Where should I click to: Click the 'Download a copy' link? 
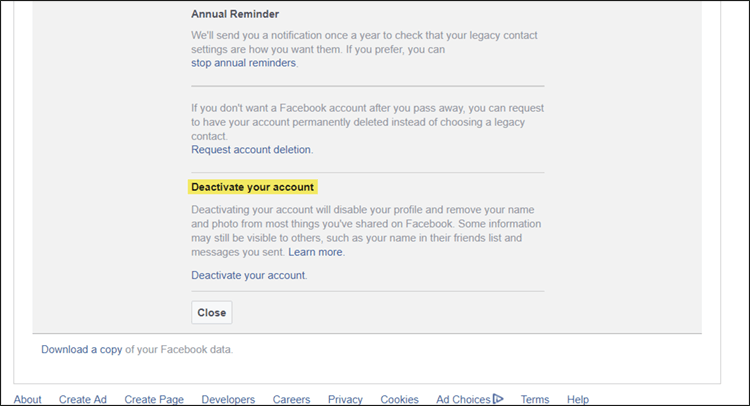point(81,349)
